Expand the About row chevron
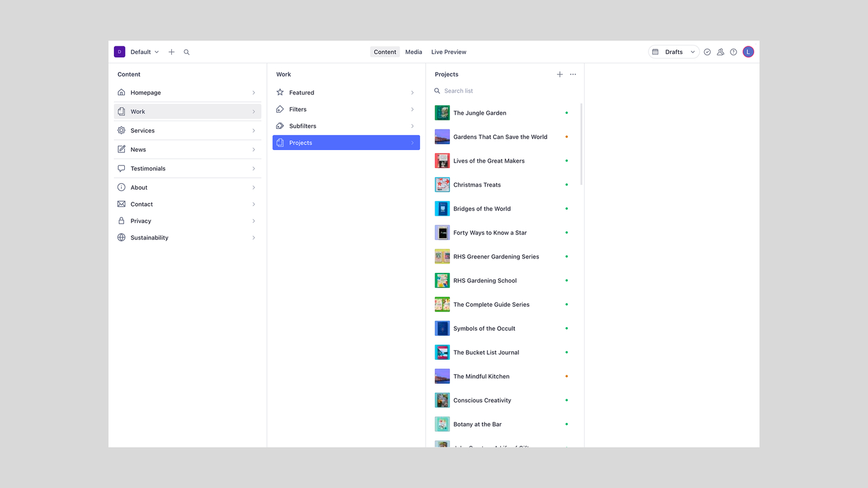Screen dimensions: 868x488 [x=254, y=187]
